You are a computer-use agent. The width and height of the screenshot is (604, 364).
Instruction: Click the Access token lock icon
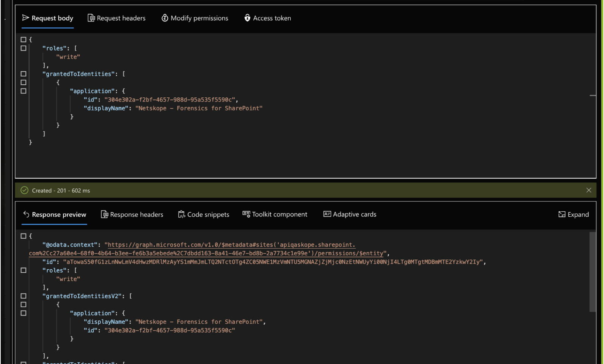click(247, 18)
